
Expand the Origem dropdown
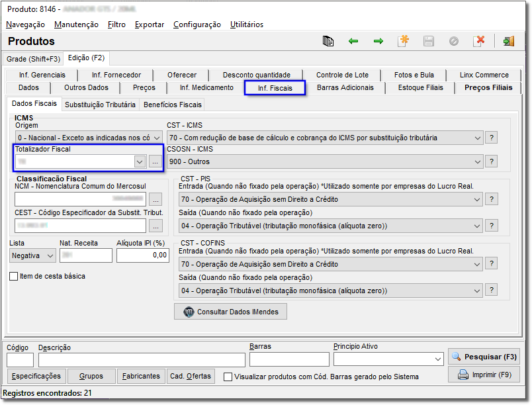[157, 138]
